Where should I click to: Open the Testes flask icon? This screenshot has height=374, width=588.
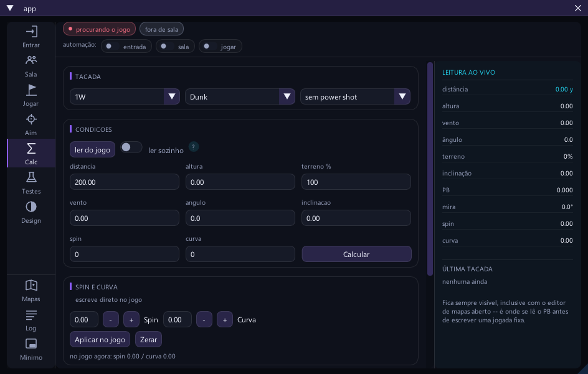pyautogui.click(x=31, y=177)
